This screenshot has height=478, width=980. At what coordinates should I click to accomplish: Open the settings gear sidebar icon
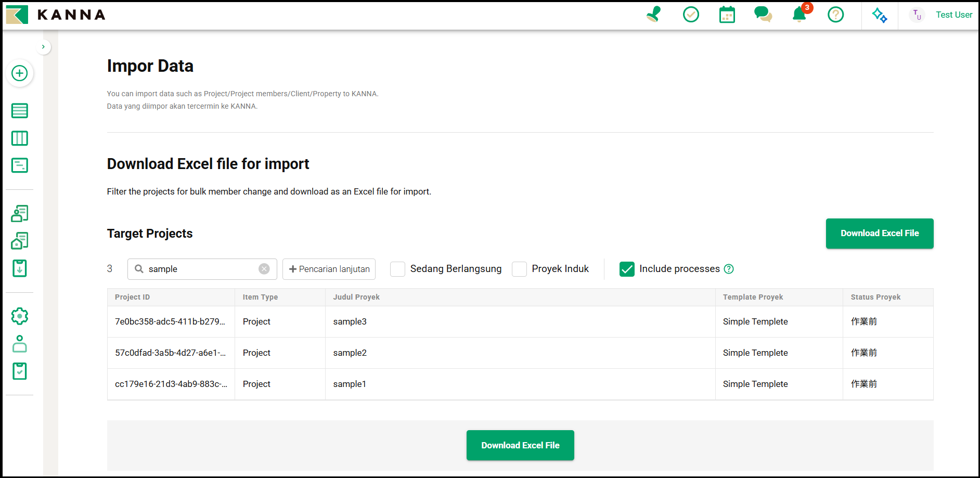click(x=20, y=316)
